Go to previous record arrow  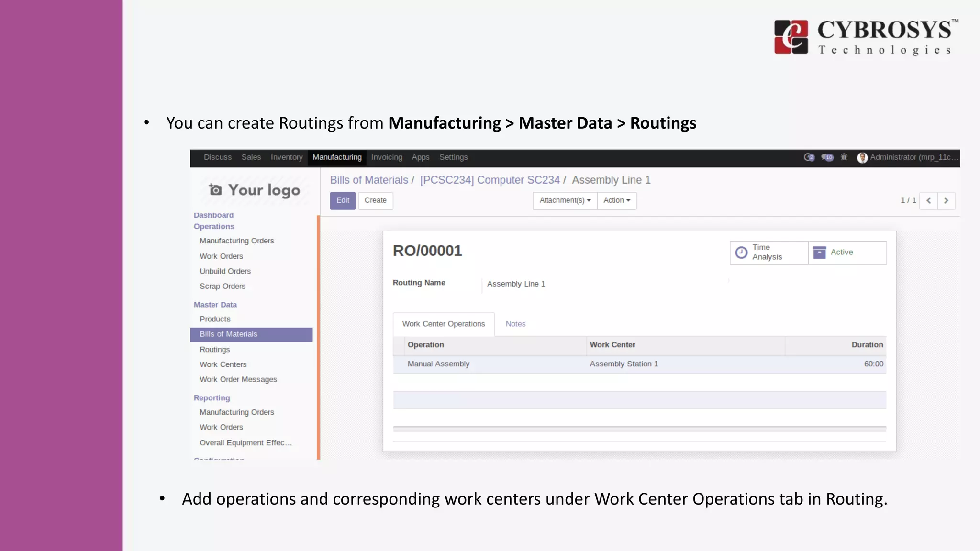(x=928, y=201)
